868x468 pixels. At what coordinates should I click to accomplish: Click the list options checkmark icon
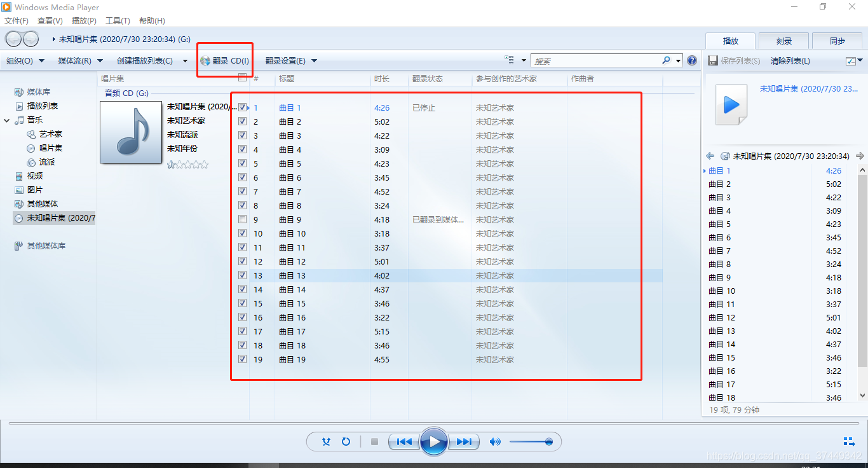[x=851, y=61]
